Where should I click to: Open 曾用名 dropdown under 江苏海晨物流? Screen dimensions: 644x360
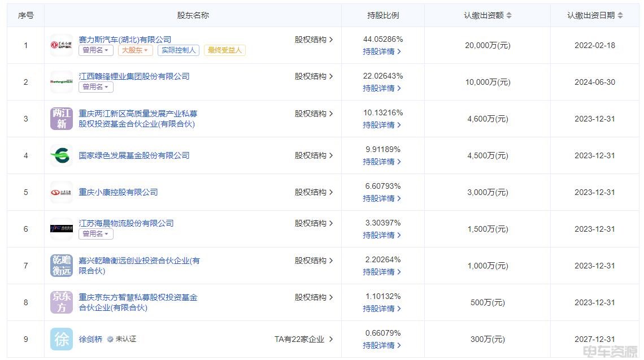point(95,234)
